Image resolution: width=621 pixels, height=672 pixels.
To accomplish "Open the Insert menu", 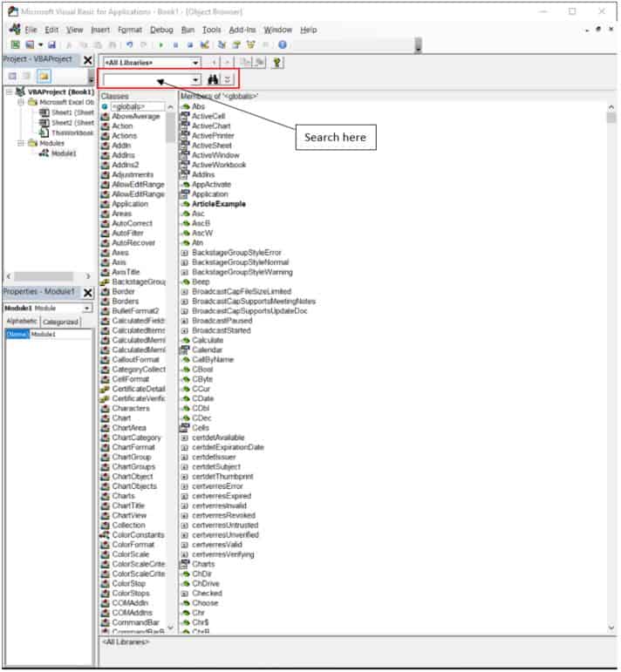I will 100,30.
